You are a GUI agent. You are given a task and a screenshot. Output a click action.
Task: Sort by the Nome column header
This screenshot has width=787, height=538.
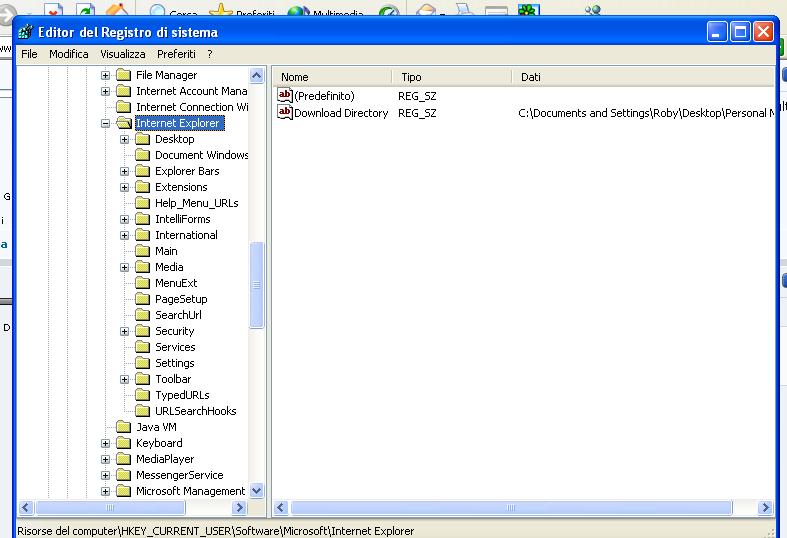(x=334, y=77)
